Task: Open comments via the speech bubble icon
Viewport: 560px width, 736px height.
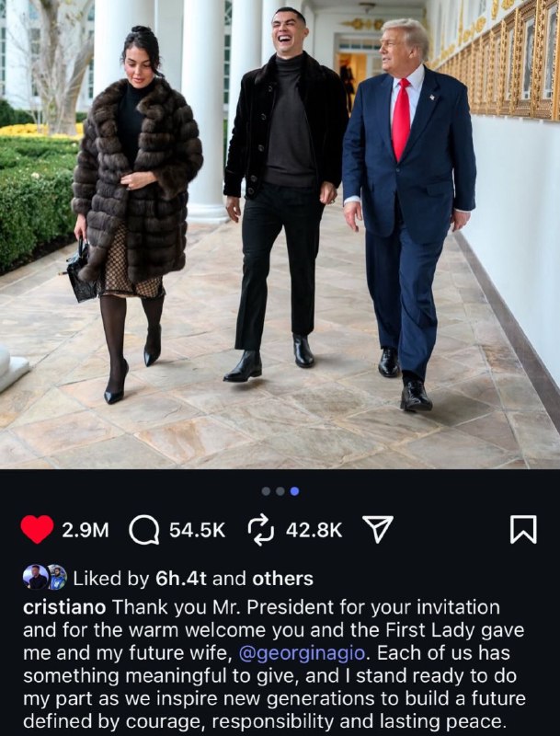Action: 144,530
